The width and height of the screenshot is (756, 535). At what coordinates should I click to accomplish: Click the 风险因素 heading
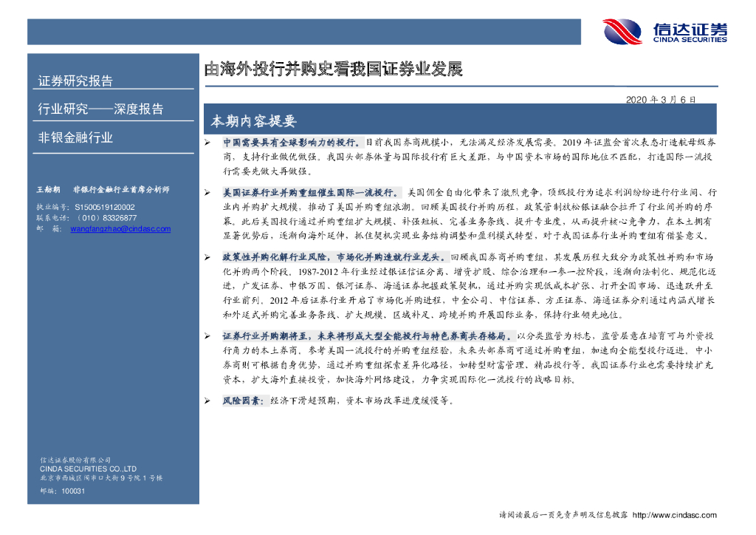[243, 401]
